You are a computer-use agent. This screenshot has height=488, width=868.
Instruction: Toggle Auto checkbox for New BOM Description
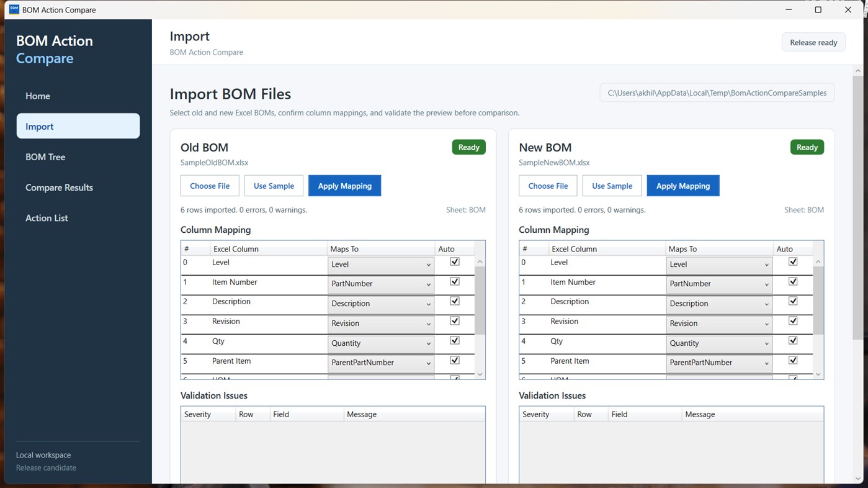pos(793,301)
